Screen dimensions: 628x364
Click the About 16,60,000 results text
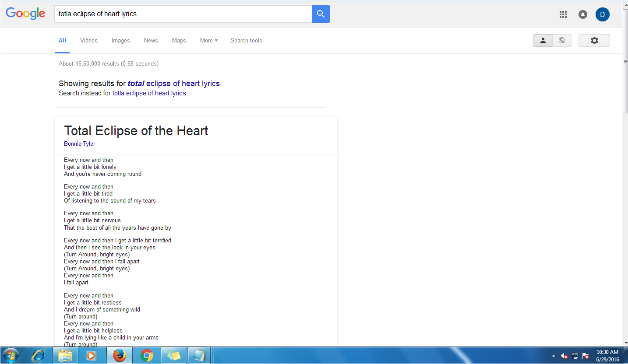[109, 63]
